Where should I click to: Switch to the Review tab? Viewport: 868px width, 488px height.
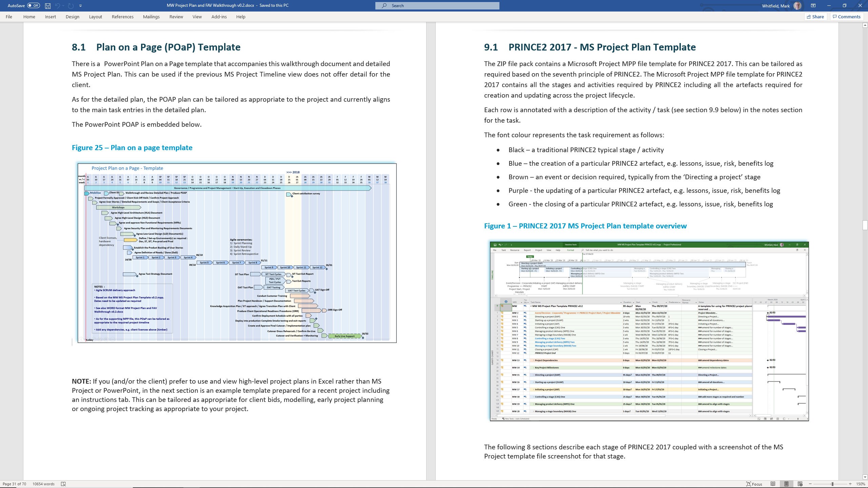pos(176,17)
